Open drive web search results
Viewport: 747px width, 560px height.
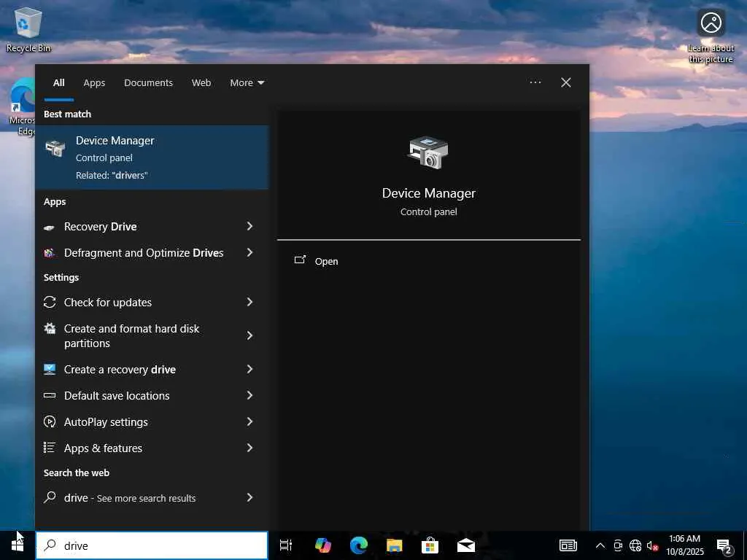pos(152,497)
